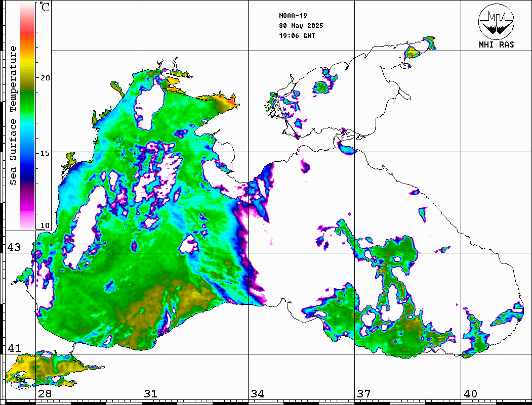Click the 10 tick on the temperature scale
This screenshot has width=532, height=405.
click(x=45, y=226)
